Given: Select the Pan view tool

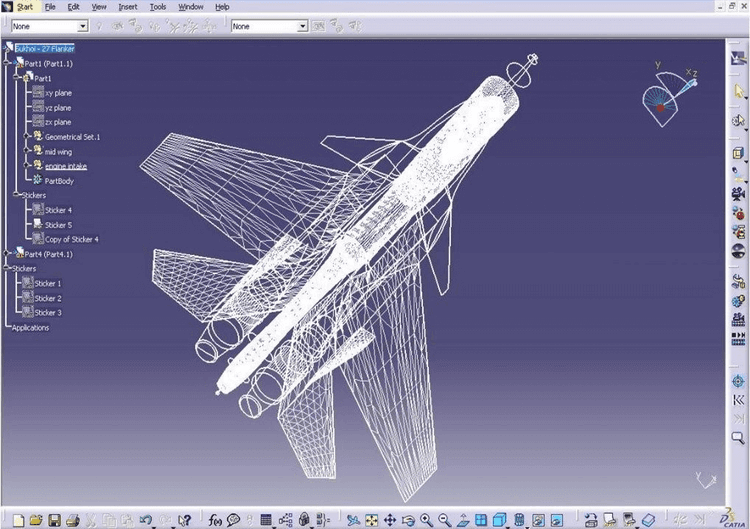Looking at the screenshot, I should (x=390, y=520).
